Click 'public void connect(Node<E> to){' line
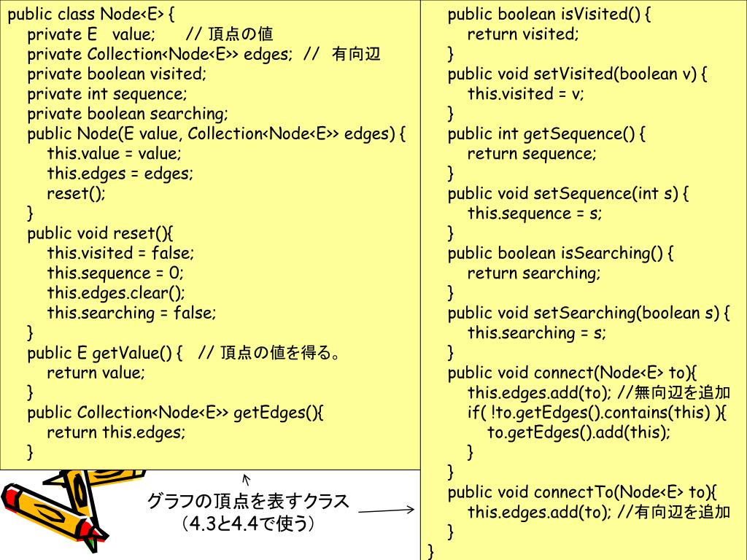Image resolution: width=747 pixels, height=560 pixels. (572, 373)
